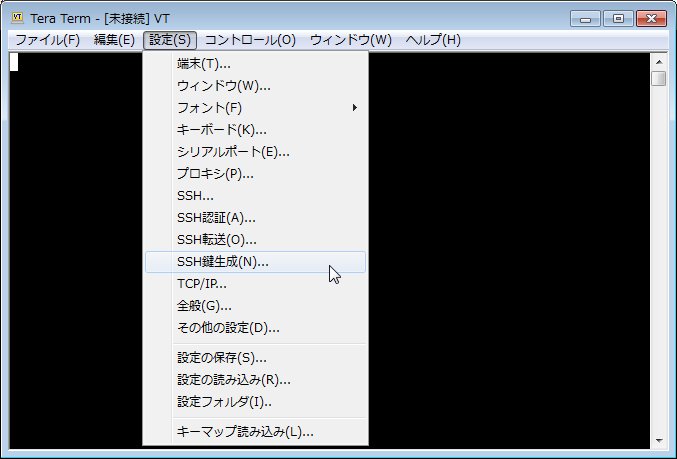Select プロキシ(P)... menu entry
This screenshot has width=677, height=459.
(256, 174)
